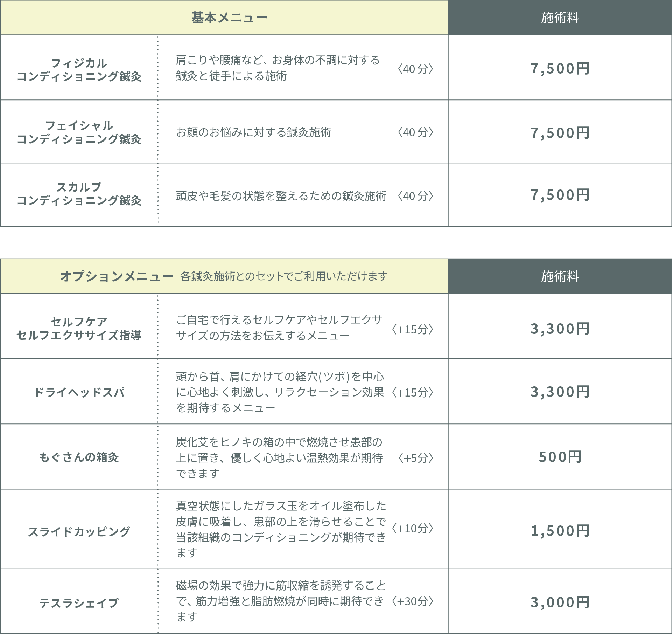Select the テスラシェイプ option name
The width and height of the screenshot is (672, 634).
click(x=79, y=602)
